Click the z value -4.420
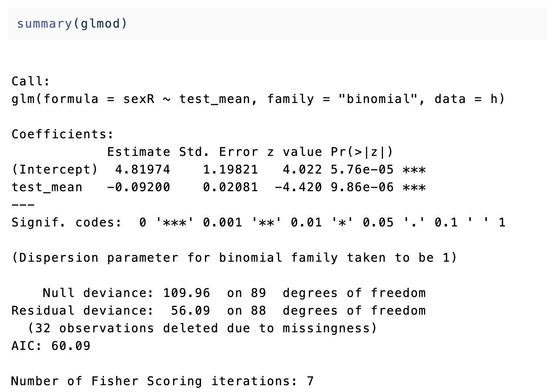Screen dimensions: 547x392 pyautogui.click(x=298, y=187)
